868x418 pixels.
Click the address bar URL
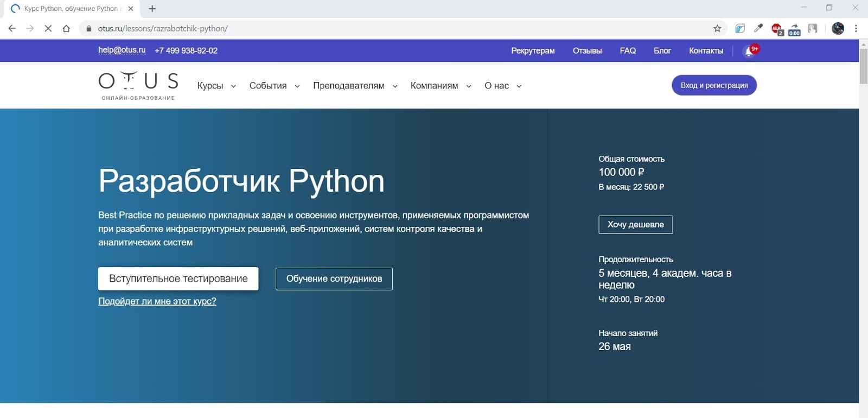[x=163, y=28]
